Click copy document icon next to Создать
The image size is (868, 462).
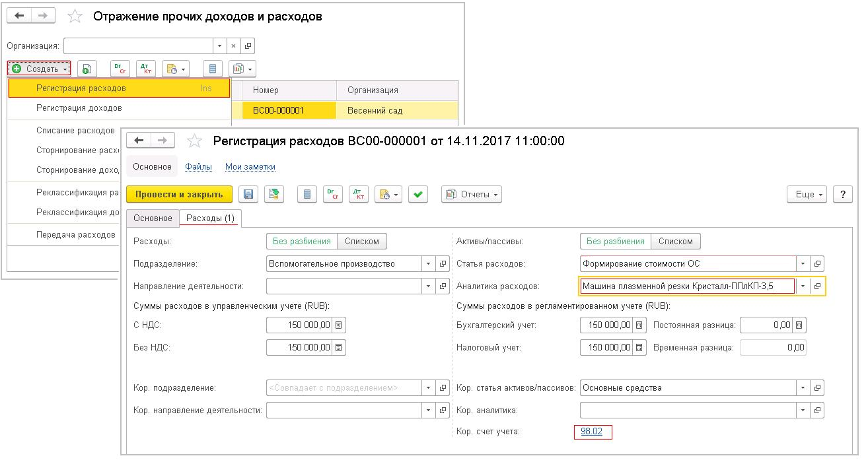(87, 69)
